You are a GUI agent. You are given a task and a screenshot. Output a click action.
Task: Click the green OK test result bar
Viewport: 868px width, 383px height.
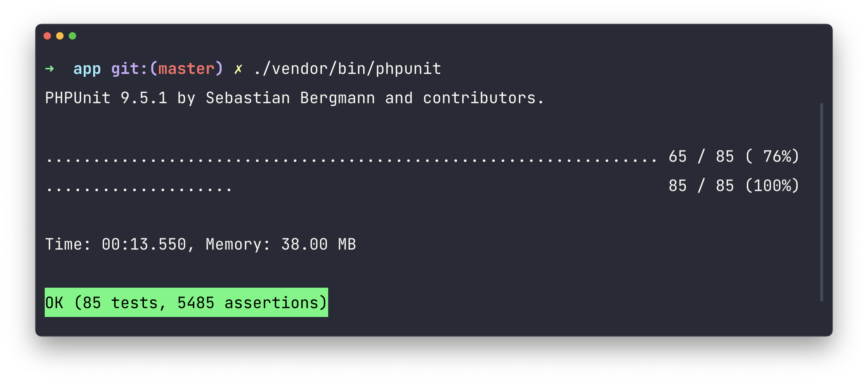(186, 303)
